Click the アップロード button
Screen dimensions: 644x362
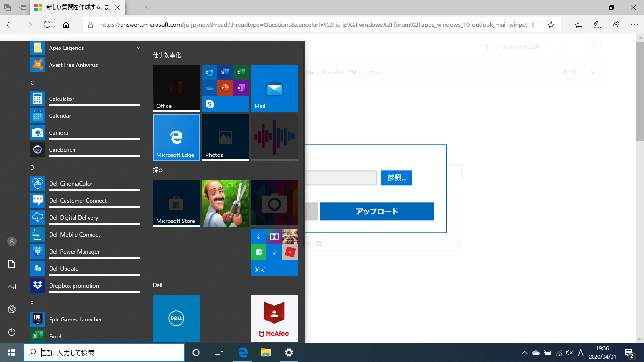377,211
